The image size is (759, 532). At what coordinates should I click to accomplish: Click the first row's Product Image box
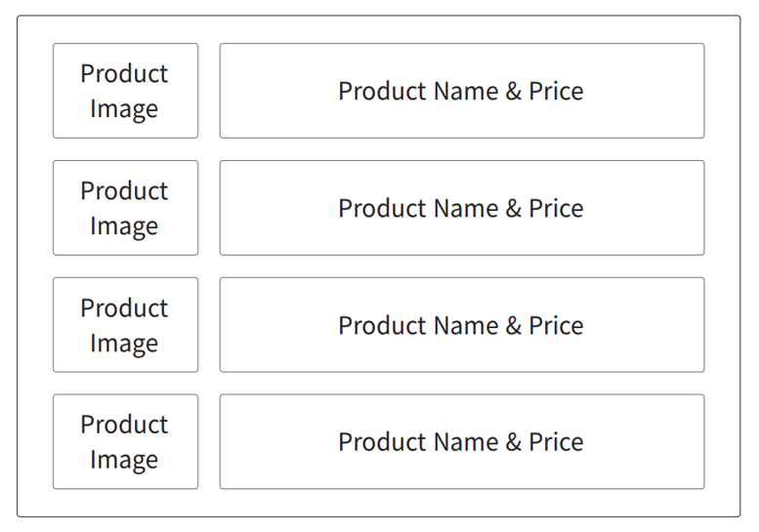coord(125,91)
